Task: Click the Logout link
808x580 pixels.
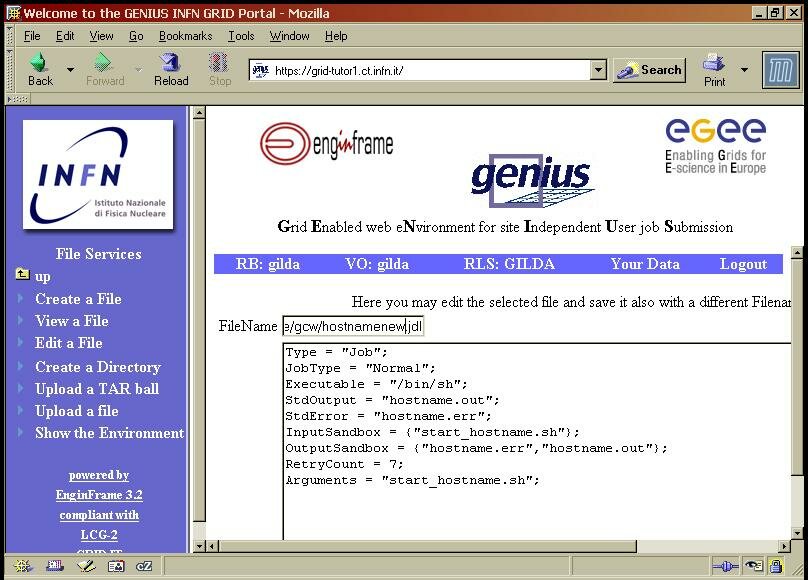Action: click(x=743, y=264)
